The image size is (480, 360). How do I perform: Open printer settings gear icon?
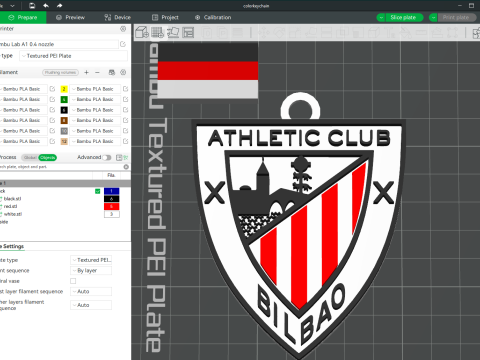coord(123,29)
